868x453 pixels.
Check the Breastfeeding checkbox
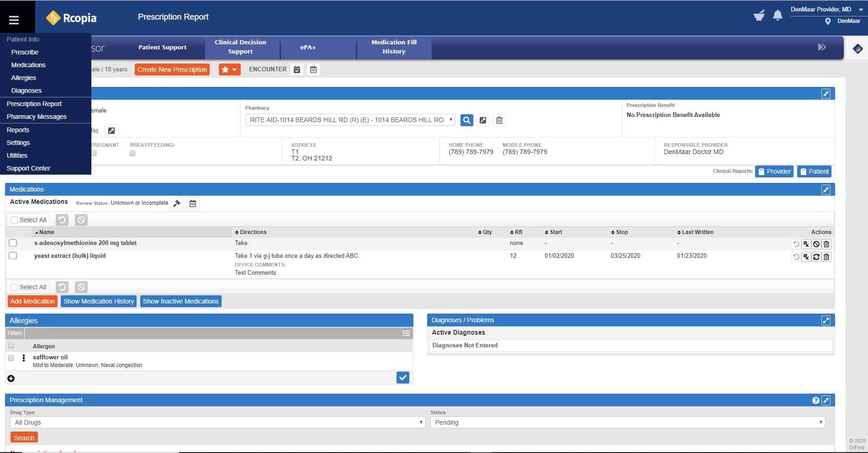pyautogui.click(x=132, y=153)
